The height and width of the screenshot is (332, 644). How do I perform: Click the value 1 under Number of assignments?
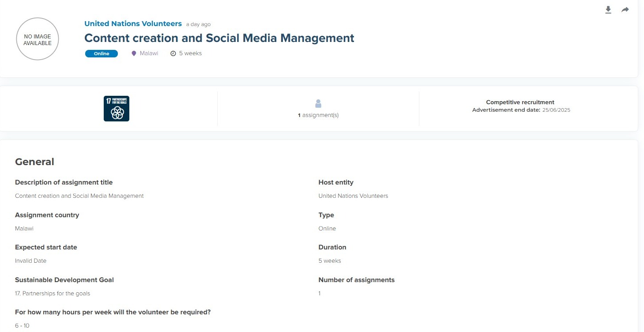[320, 294]
